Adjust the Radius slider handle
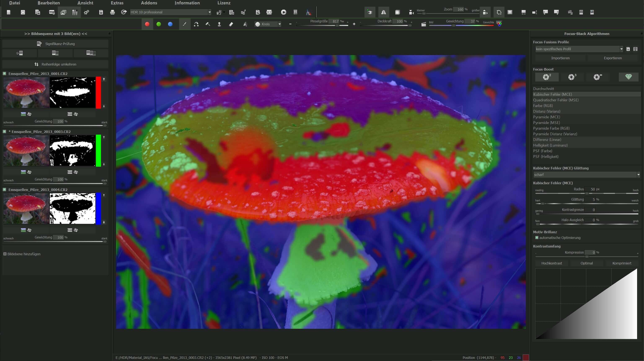The image size is (644, 361). [587, 193]
